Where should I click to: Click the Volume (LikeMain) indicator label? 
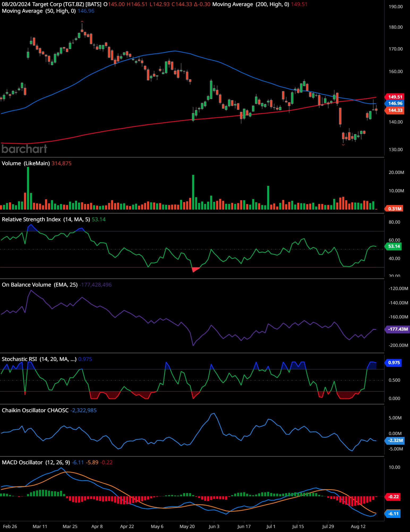coord(26,163)
